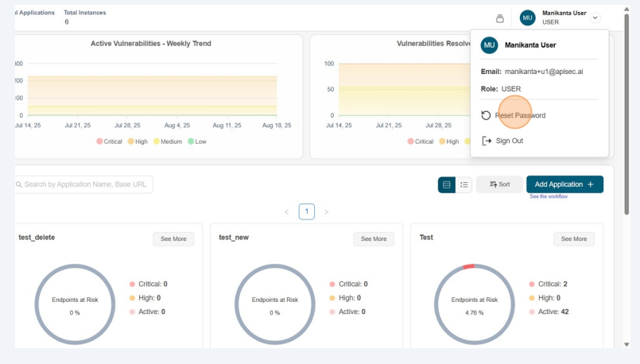Click the Add Application button
This screenshot has height=364, width=640.
pyautogui.click(x=564, y=184)
